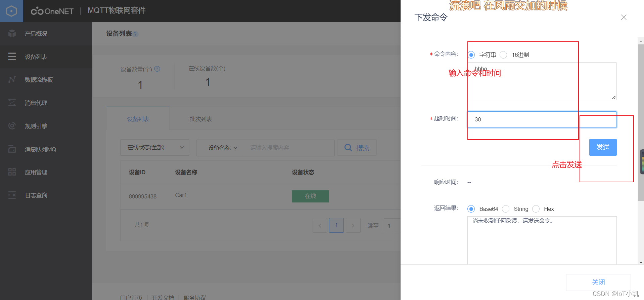Open 产品概况 in the sidebar
Viewport: 644px width, 300px height.
point(46,34)
